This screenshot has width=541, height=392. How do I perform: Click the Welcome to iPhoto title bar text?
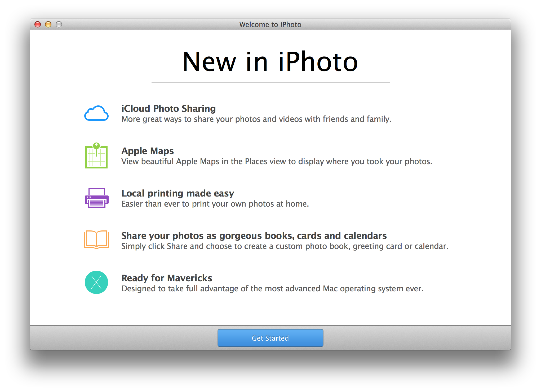click(270, 24)
